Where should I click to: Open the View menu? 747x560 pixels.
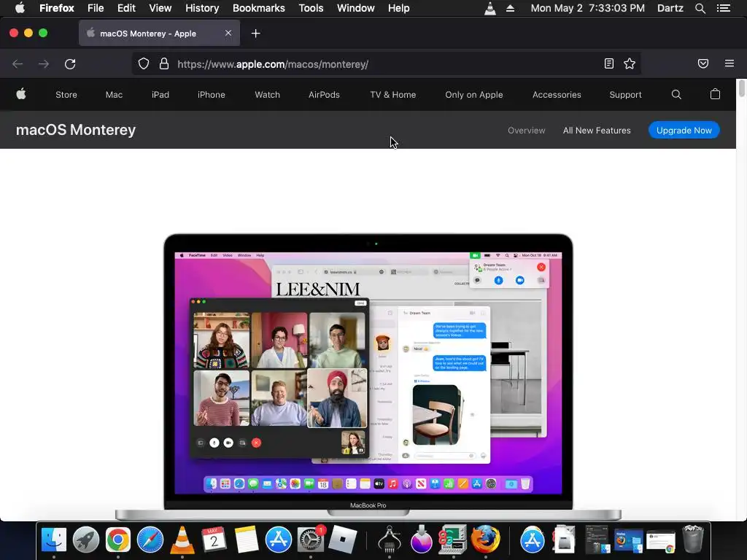pos(160,8)
